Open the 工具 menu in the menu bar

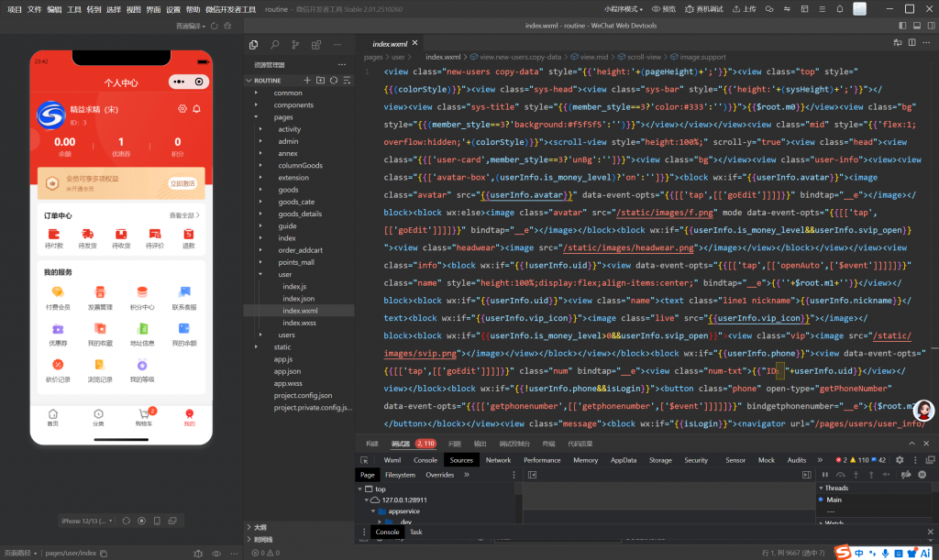point(74,8)
